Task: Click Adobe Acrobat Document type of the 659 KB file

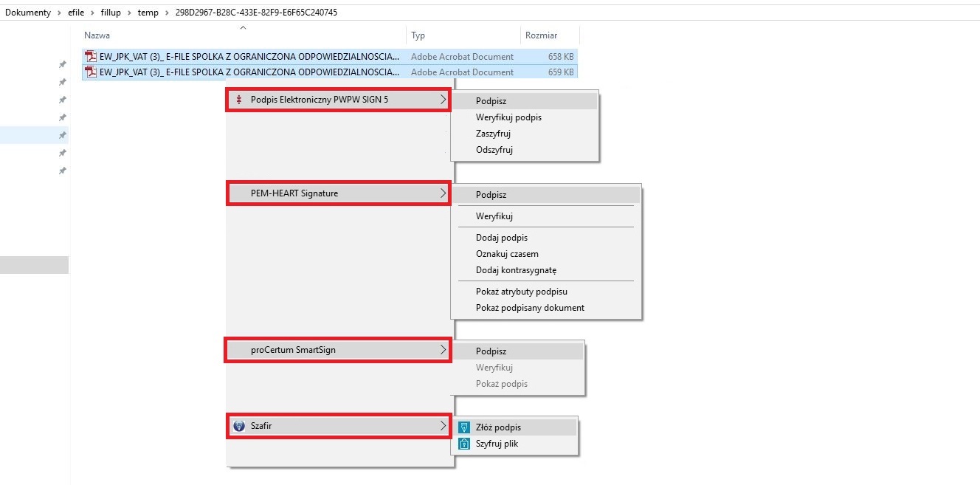Action: [x=462, y=72]
